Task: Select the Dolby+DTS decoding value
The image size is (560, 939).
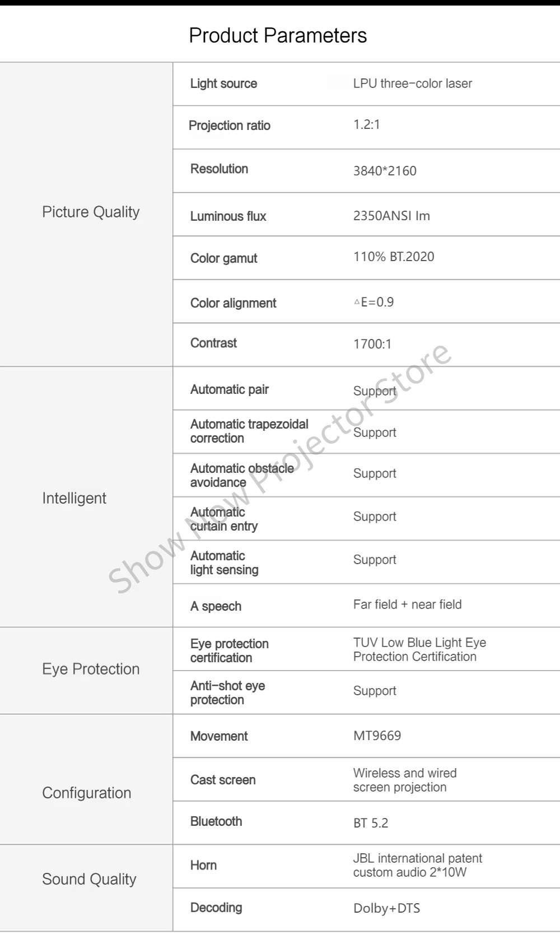Action: [x=386, y=908]
